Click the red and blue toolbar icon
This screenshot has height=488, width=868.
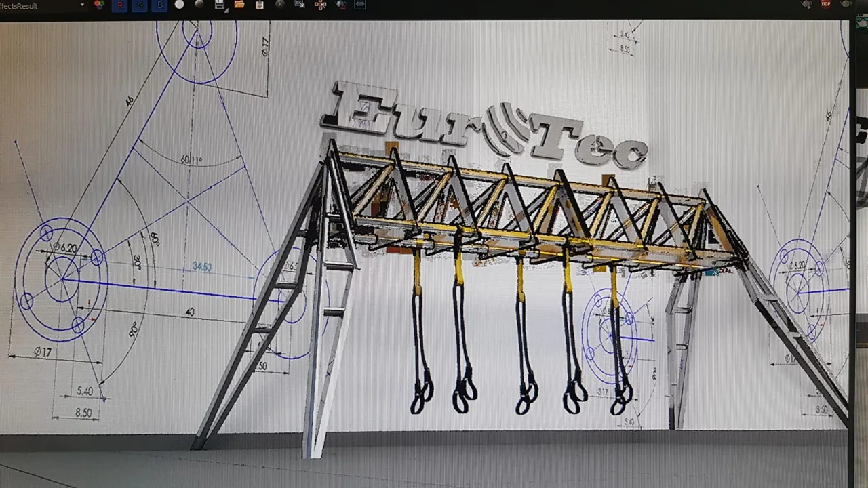(340, 5)
